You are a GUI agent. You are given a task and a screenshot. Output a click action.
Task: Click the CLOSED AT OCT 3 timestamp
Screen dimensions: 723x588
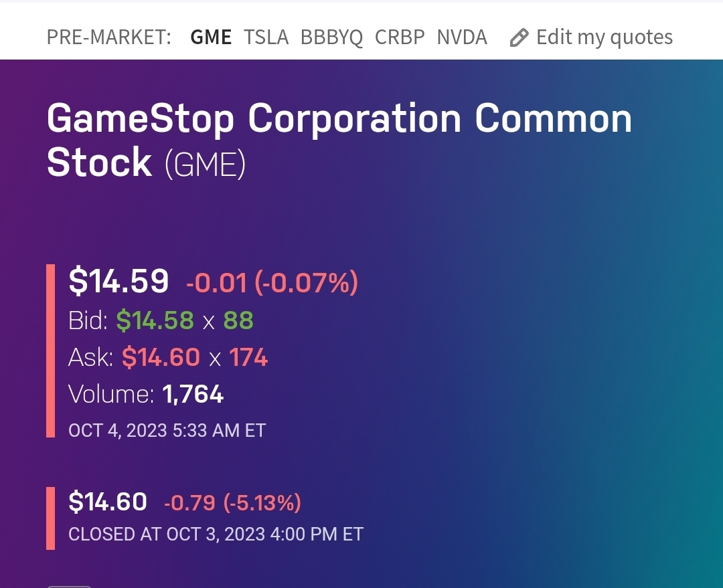click(x=216, y=534)
